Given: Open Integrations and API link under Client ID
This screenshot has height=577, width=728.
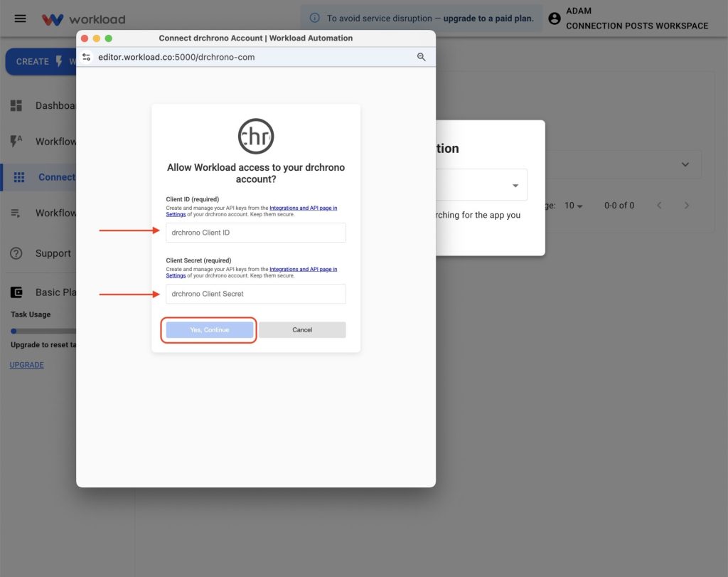Looking at the screenshot, I should click(303, 208).
